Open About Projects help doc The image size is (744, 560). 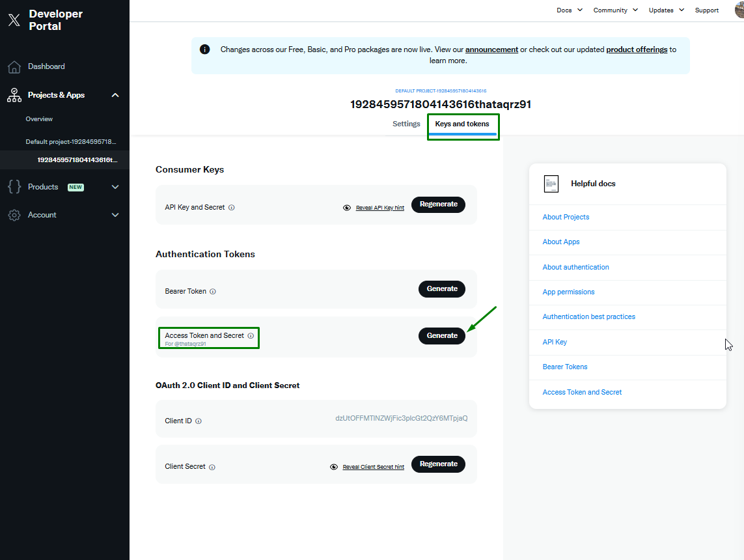point(566,217)
